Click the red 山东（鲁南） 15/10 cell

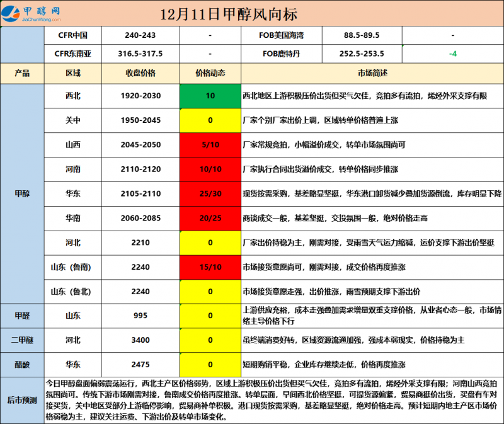click(210, 267)
